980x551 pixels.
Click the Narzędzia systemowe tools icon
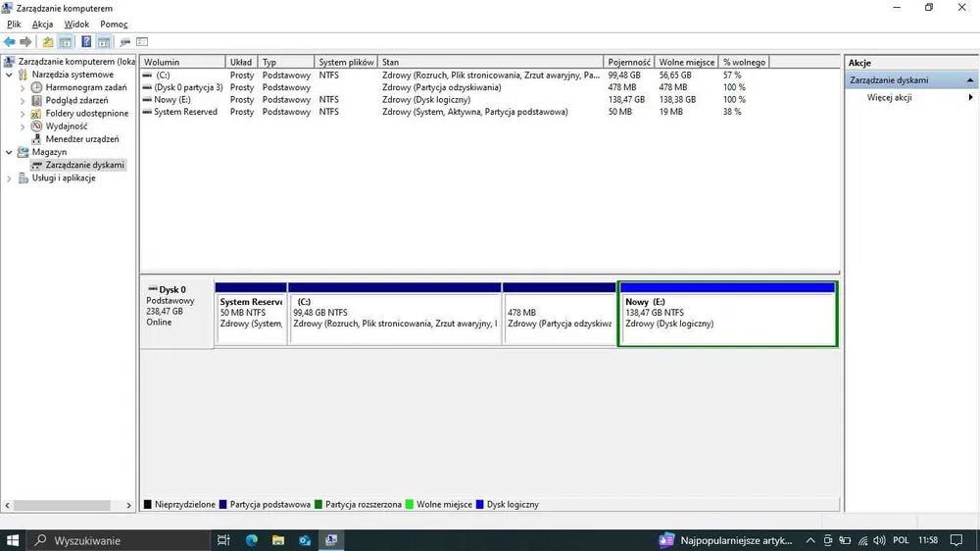(24, 75)
